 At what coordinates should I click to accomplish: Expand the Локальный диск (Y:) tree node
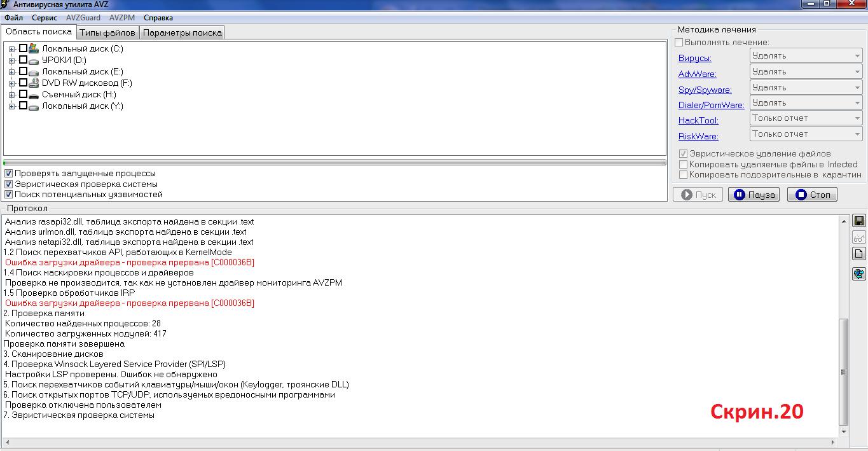(x=11, y=106)
